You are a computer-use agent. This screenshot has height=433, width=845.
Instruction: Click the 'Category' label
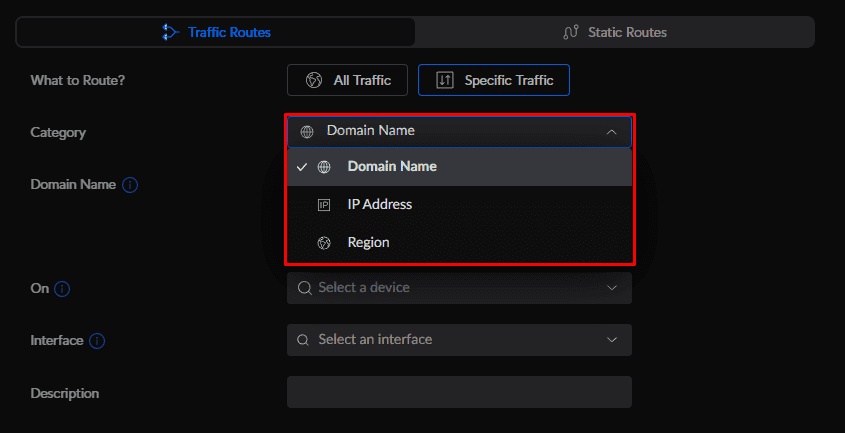[x=58, y=132]
